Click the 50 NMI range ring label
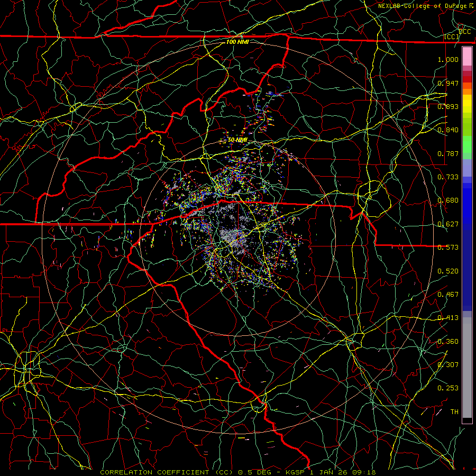This screenshot has width=476, height=476. point(237,140)
